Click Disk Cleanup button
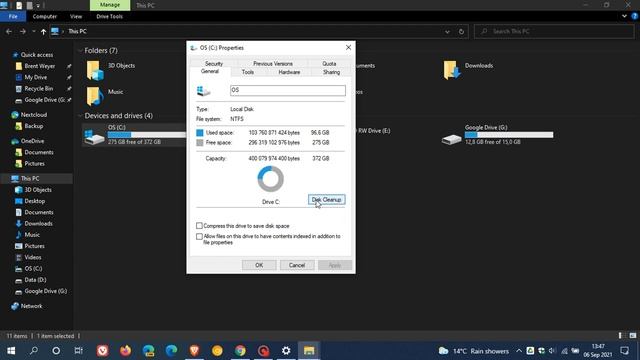Screen dimensions: 640x360 pos(327,200)
